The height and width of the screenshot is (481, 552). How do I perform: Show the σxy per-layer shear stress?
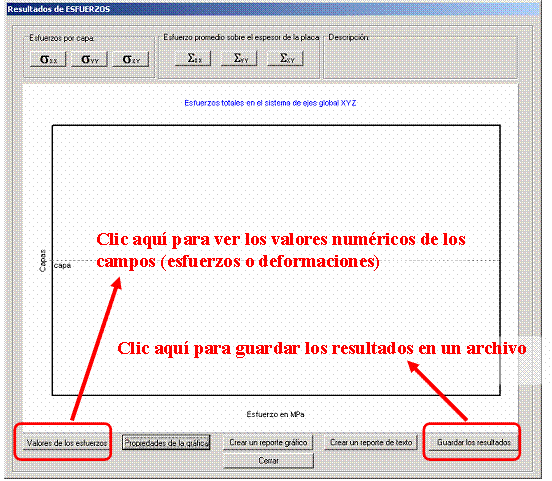click(x=131, y=59)
